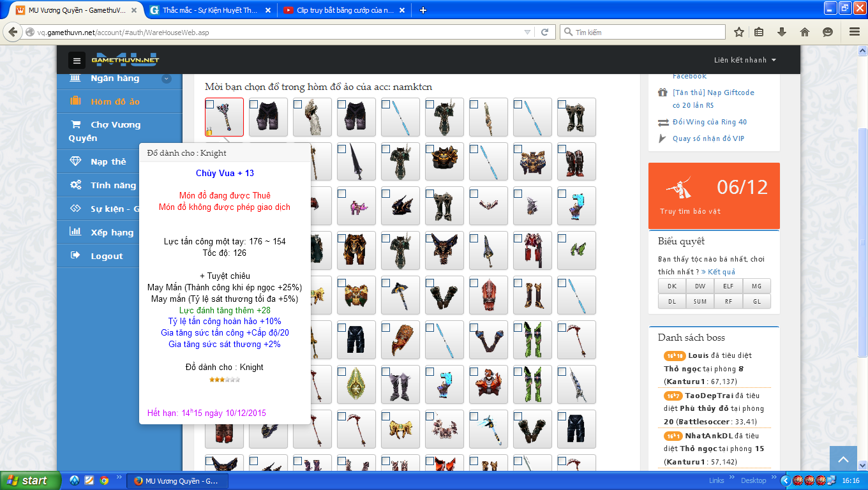Image resolution: width=868 pixels, height=490 pixels.
Task: Tick checkbox on the Chùy Vua item
Action: 210,104
